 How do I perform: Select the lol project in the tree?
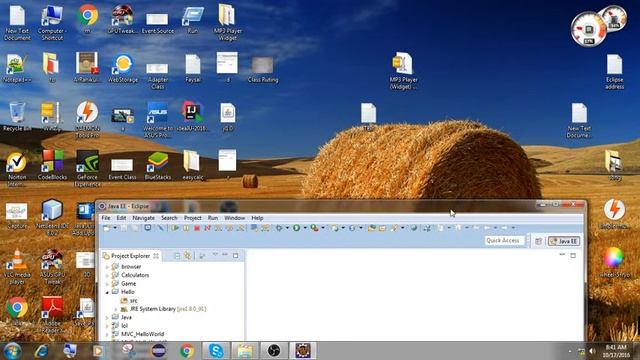(x=124, y=326)
